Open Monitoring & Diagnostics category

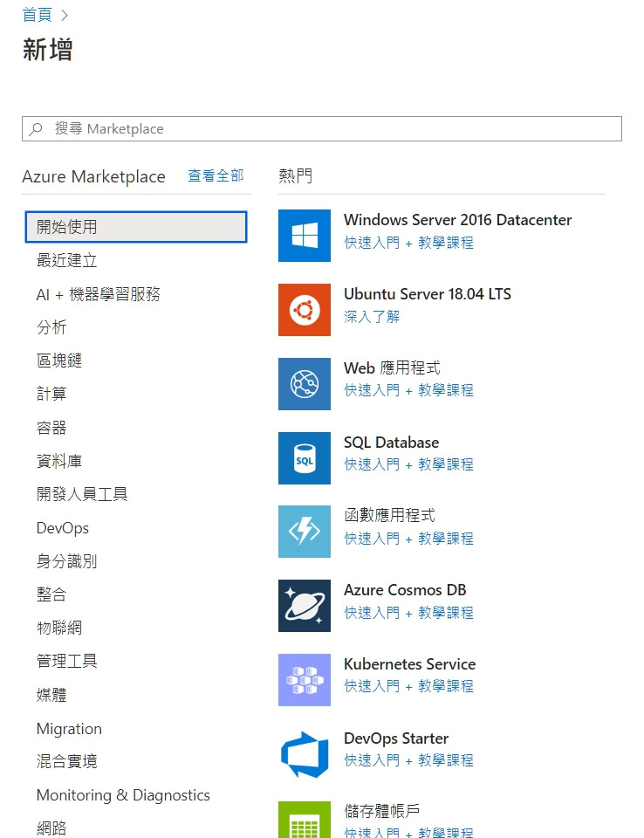[x=123, y=795]
